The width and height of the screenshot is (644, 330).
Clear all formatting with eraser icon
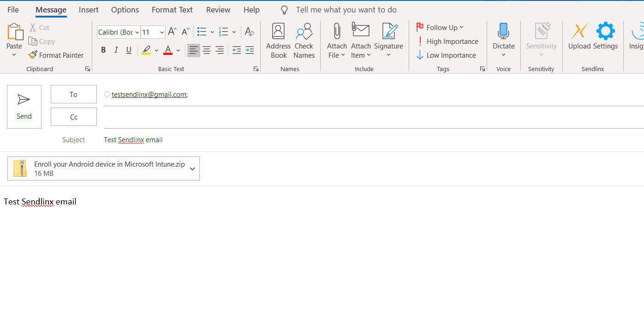tap(249, 32)
